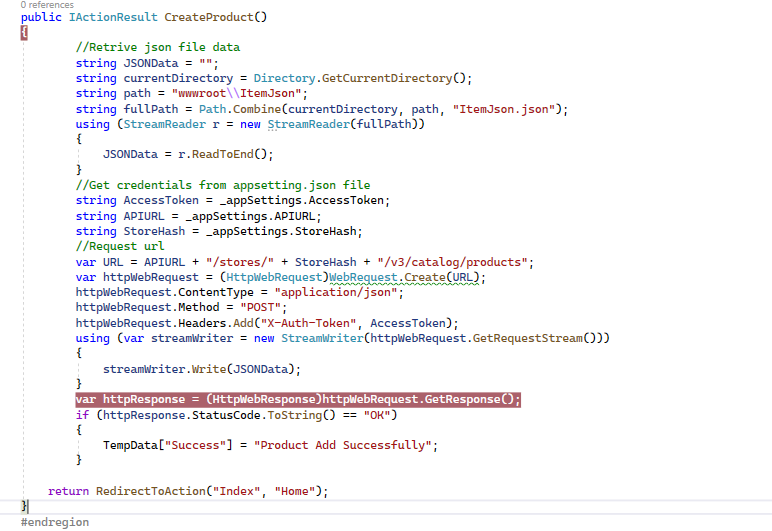Click the method's closing brace
The width and height of the screenshot is (772, 531).
[24, 506]
